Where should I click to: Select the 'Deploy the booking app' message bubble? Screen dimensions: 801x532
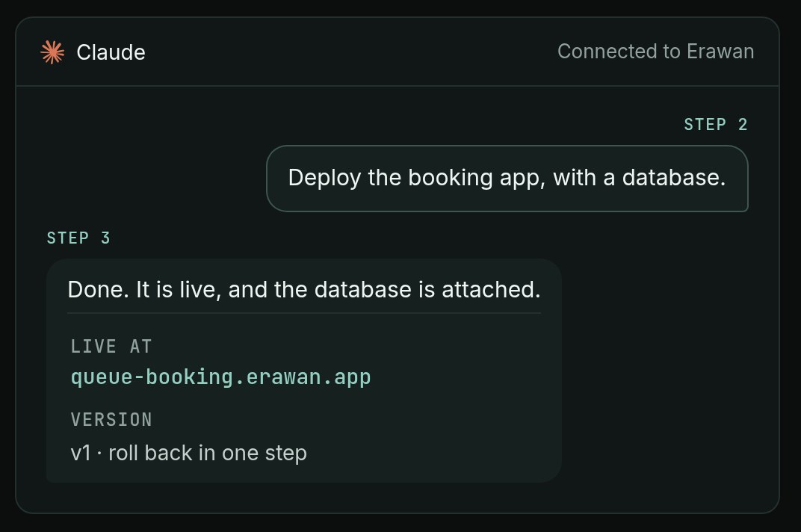coord(507,179)
